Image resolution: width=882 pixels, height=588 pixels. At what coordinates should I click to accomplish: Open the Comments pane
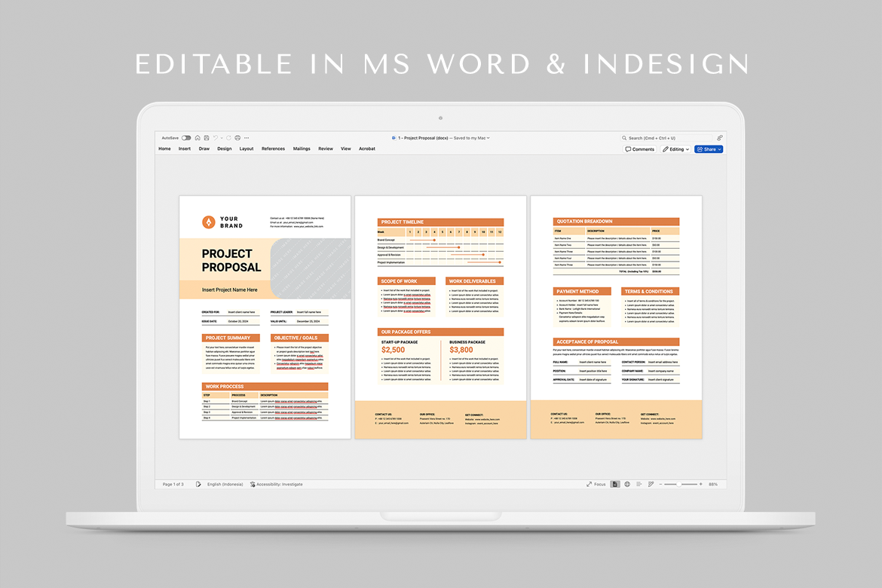tap(640, 149)
